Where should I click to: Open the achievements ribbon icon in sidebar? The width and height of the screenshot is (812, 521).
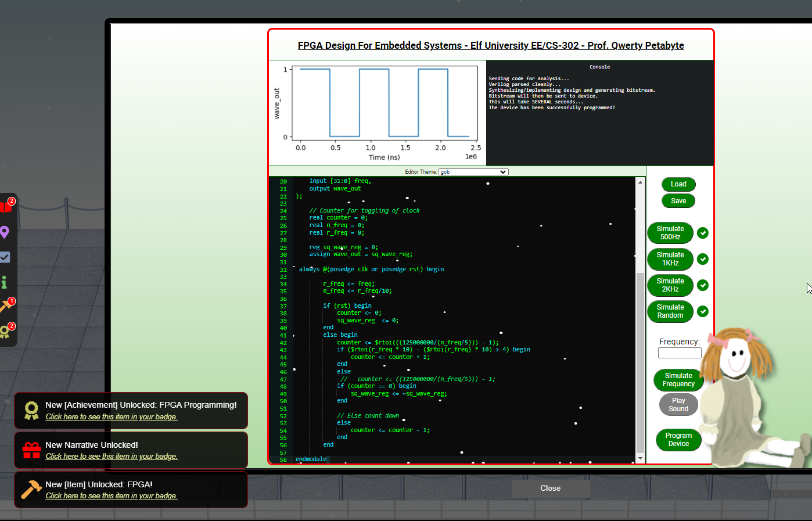point(5,331)
